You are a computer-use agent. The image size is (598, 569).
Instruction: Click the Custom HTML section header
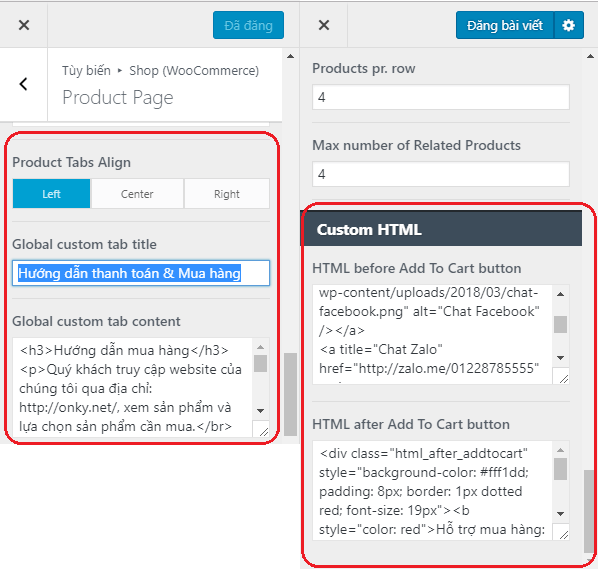[441, 229]
